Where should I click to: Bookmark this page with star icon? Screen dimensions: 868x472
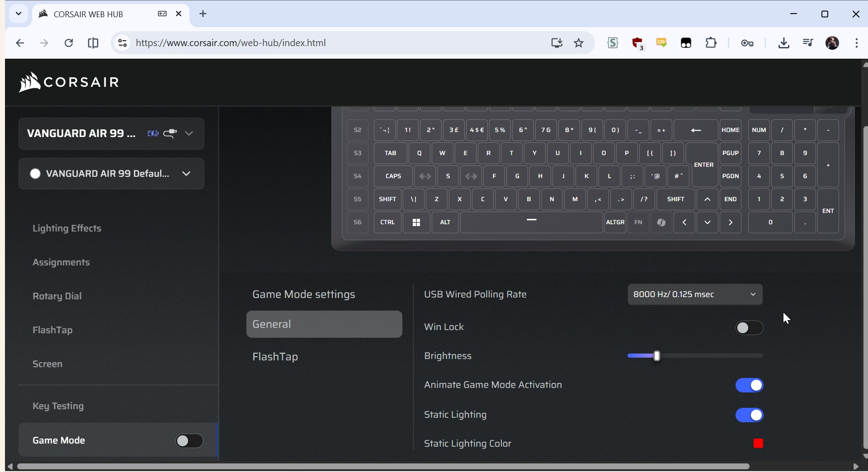(x=579, y=43)
